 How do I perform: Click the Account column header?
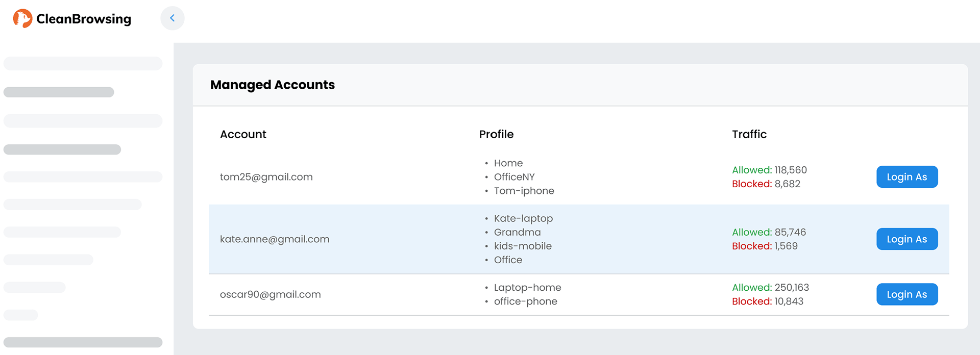click(x=243, y=134)
